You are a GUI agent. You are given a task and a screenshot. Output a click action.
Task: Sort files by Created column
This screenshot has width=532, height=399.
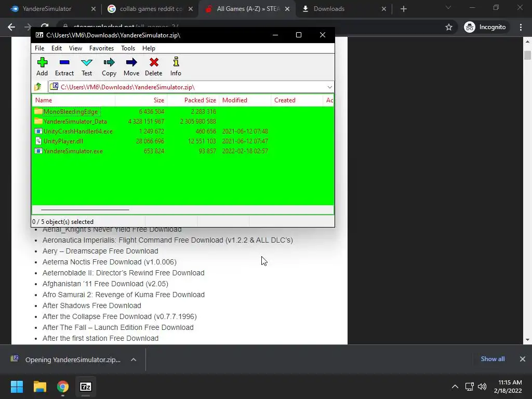297,100
